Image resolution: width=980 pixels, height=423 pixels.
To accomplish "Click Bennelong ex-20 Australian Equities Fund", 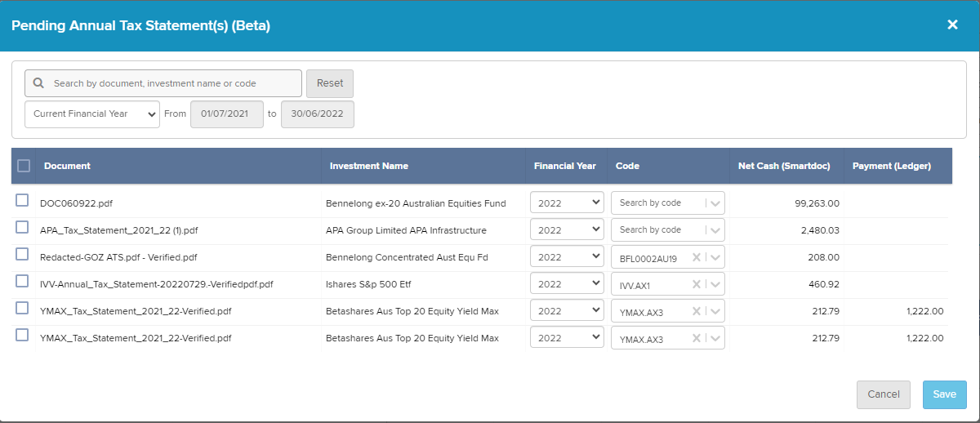I will click(416, 203).
